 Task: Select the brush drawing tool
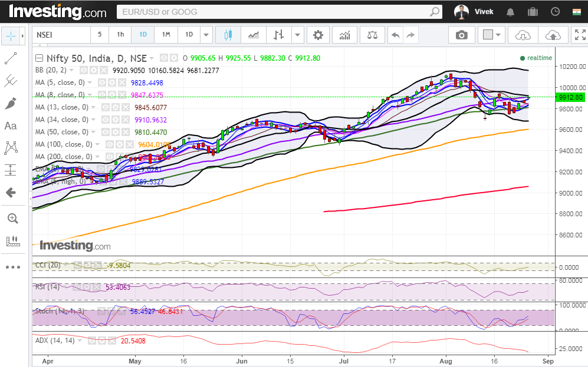click(x=11, y=103)
